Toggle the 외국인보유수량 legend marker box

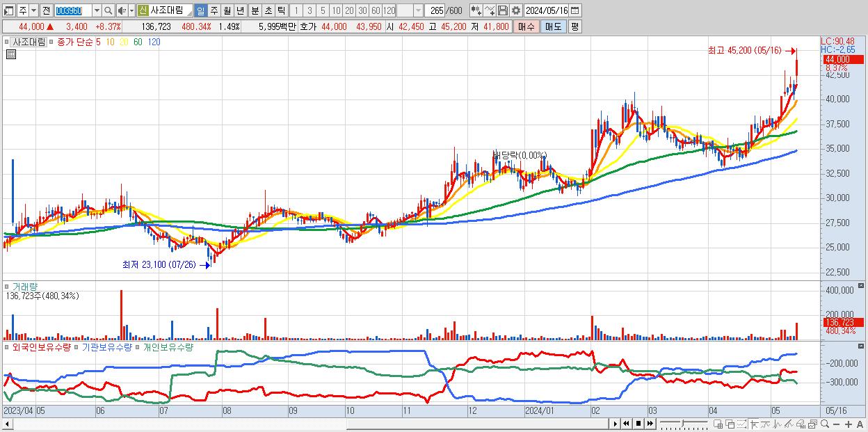[x=8, y=346]
